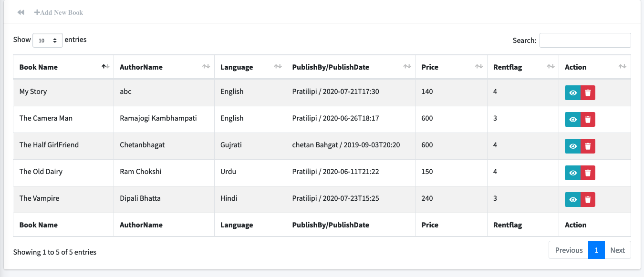This screenshot has height=277, width=644.
Task: Click trash icon for The Half GirlFriend
Action: click(588, 146)
